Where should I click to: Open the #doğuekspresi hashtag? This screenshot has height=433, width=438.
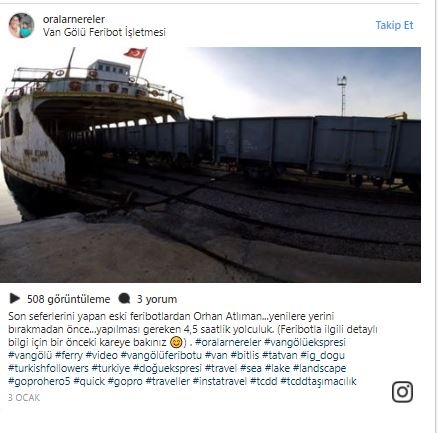[x=167, y=368]
